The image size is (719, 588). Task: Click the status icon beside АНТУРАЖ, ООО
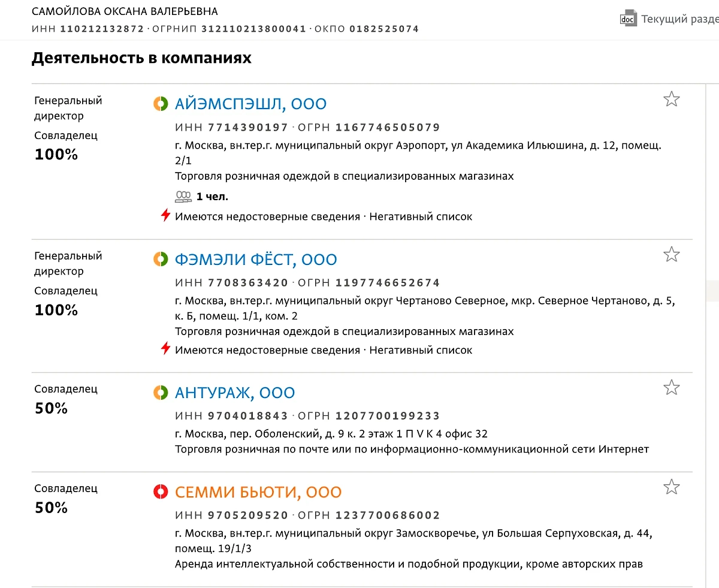coord(161,393)
